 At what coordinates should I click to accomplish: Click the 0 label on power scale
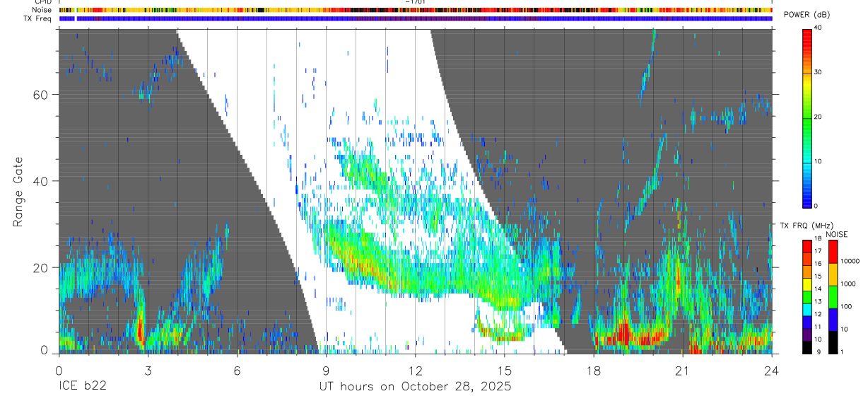coord(816,205)
